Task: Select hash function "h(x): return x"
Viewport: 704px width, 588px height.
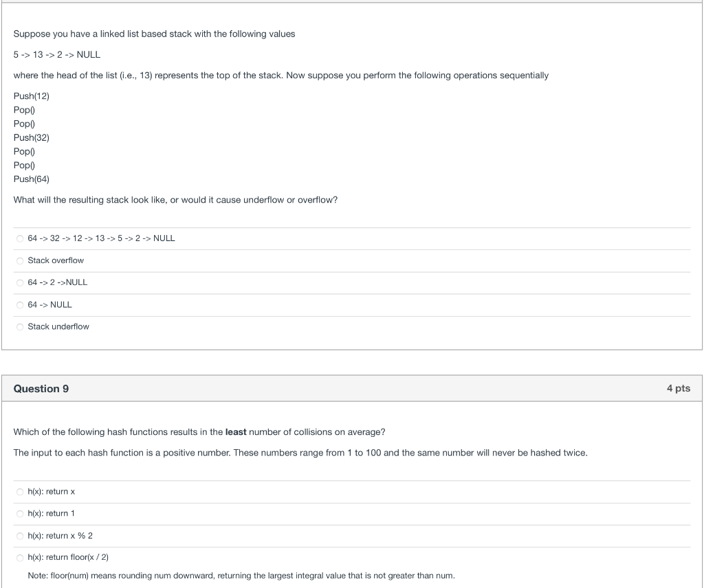Action: [51, 491]
